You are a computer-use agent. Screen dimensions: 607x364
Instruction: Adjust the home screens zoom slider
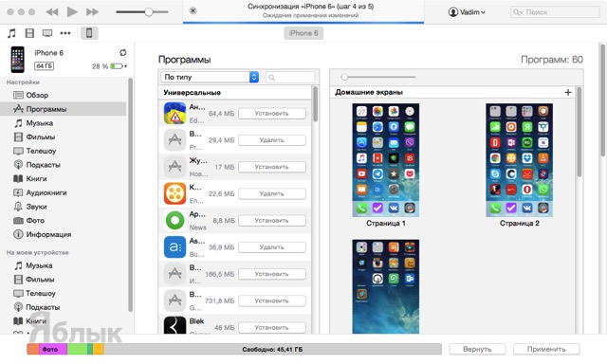pyautogui.click(x=344, y=77)
